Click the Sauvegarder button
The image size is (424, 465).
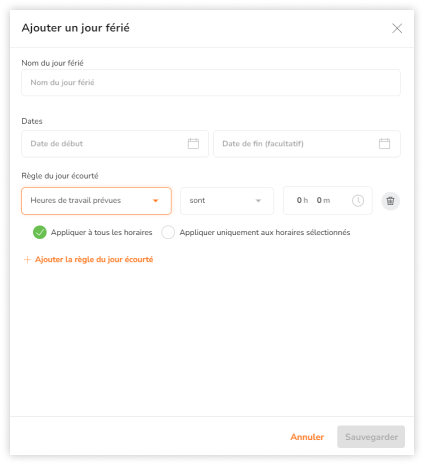[x=371, y=437]
